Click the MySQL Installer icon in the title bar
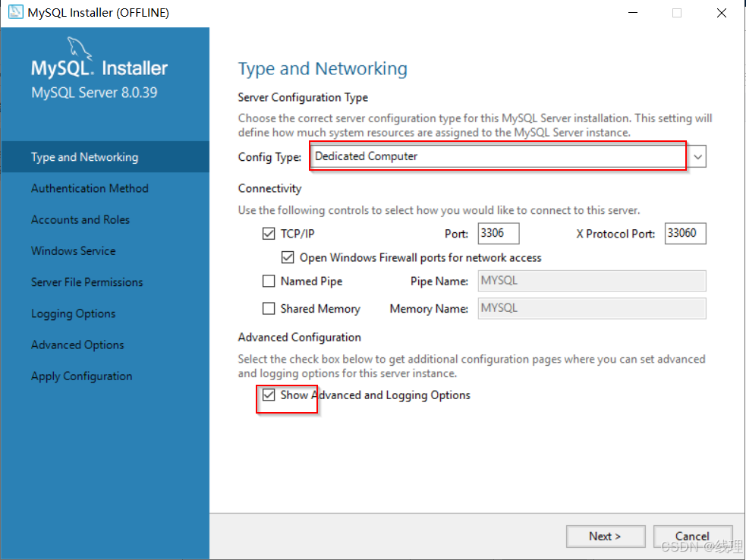746x560 pixels. [14, 12]
